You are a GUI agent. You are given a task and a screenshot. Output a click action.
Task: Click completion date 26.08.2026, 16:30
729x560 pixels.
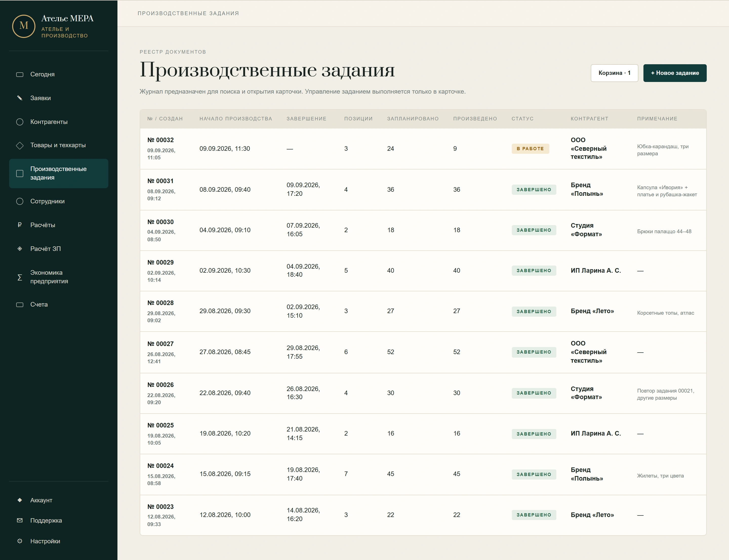[303, 393]
